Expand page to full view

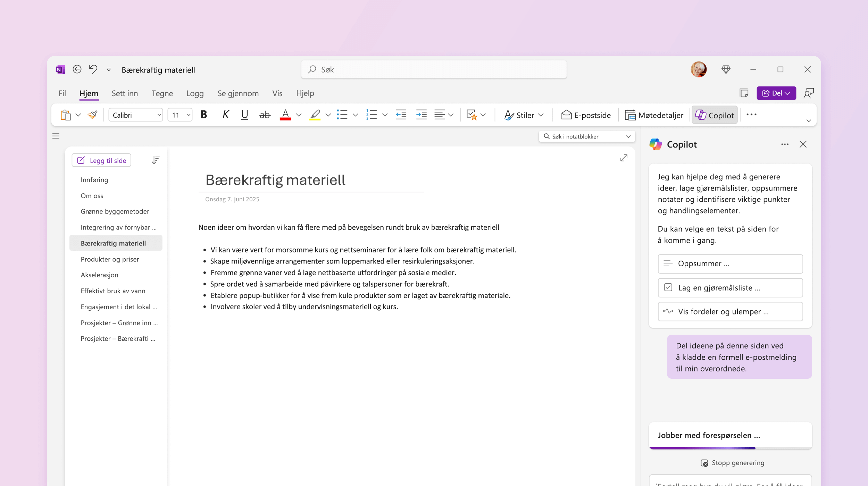[x=624, y=158]
